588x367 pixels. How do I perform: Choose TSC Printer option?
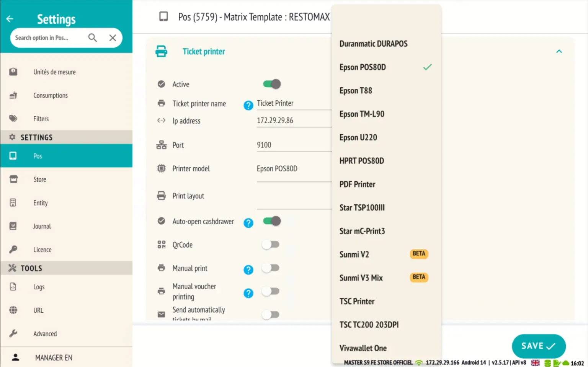pos(387,301)
